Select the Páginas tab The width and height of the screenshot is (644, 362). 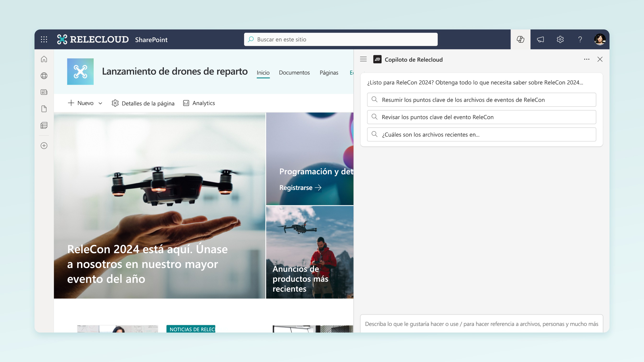329,72
